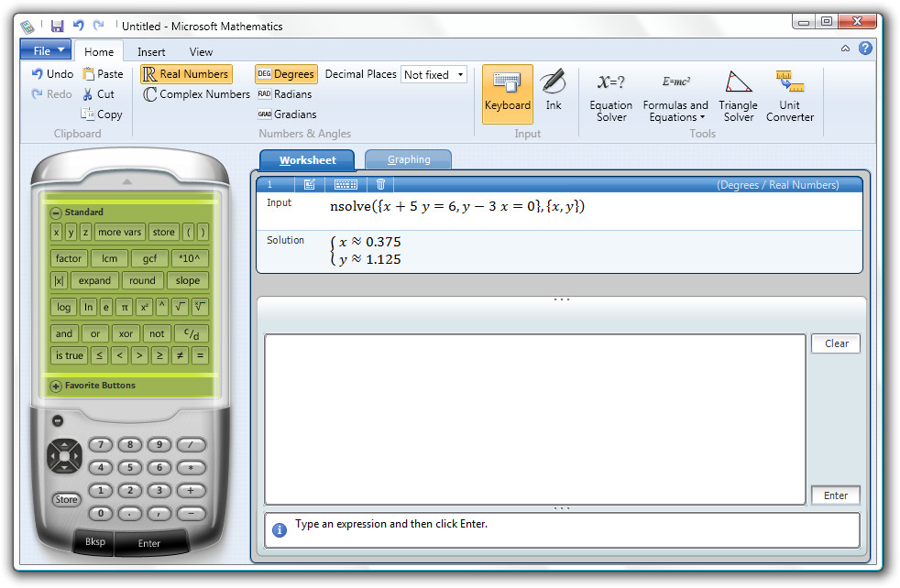Open the Help question mark icon
Screen dimensions: 900x588
[x=865, y=49]
